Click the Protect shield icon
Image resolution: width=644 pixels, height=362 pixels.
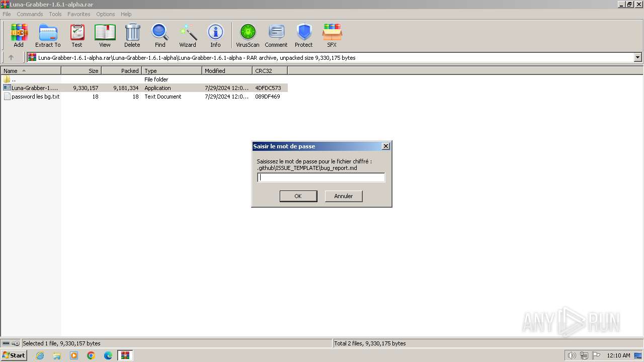(304, 35)
